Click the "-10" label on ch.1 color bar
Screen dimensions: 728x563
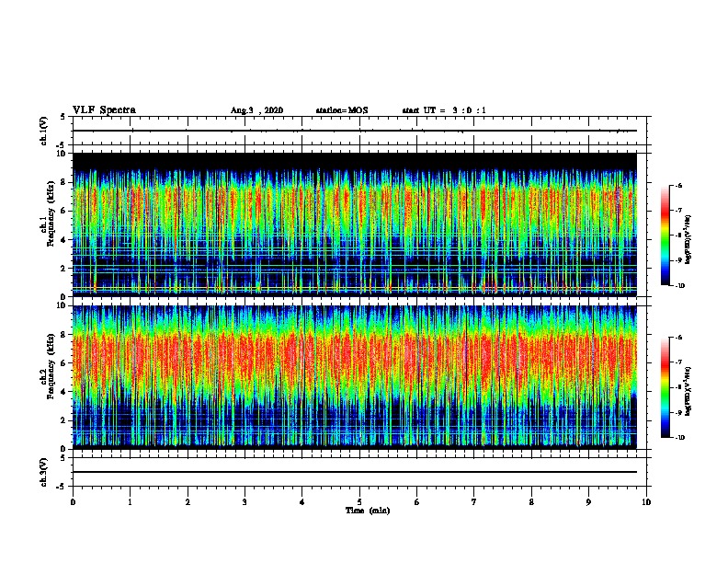(679, 286)
